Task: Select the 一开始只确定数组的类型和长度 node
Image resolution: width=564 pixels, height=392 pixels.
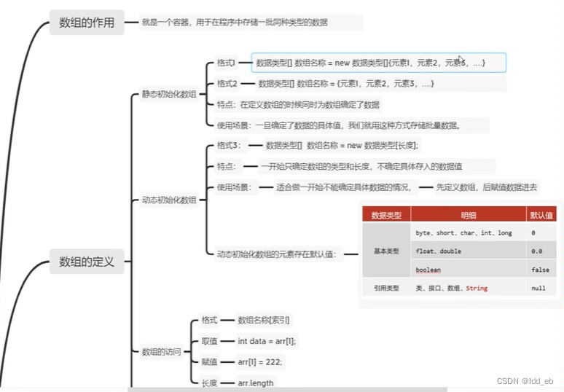Action: click(x=377, y=167)
